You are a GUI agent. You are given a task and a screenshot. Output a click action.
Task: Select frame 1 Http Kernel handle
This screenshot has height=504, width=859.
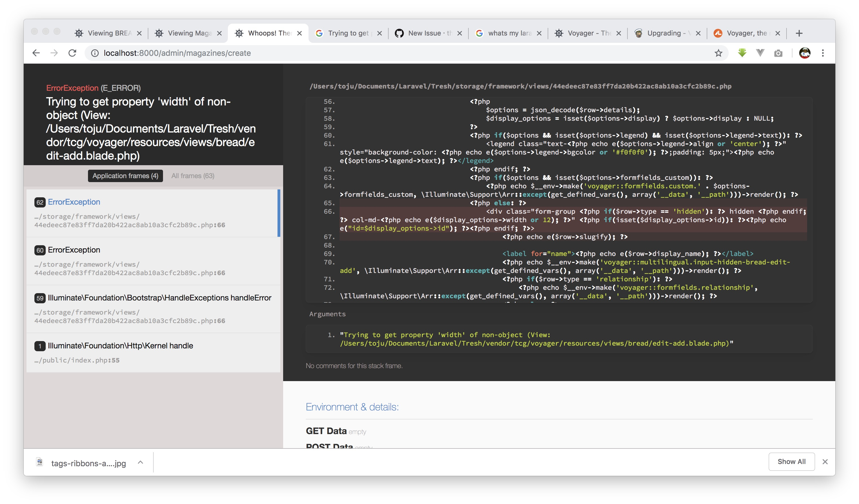pyautogui.click(x=153, y=353)
